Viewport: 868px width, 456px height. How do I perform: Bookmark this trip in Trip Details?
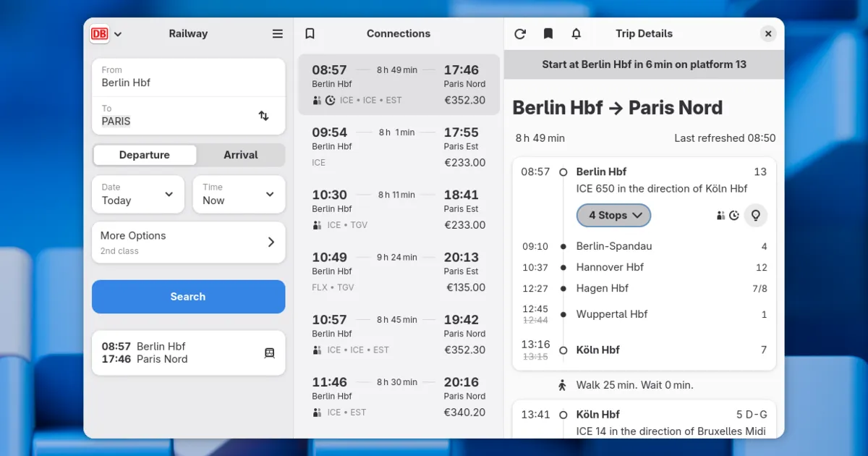coord(548,34)
